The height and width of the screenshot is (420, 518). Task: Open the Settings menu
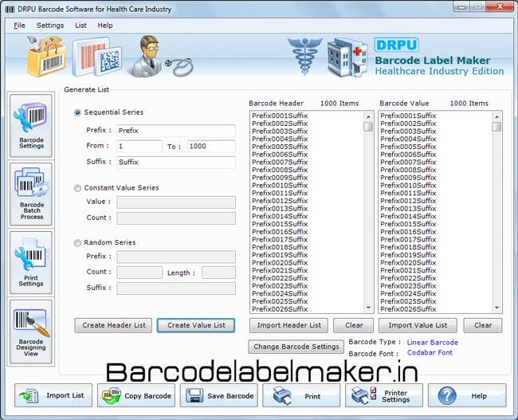coord(50,26)
